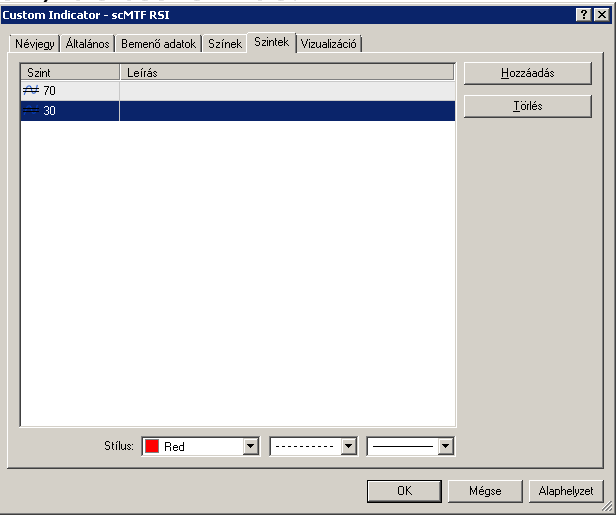This screenshot has width=616, height=516.
Task: Open the Névjegy tab
Action: point(35,44)
